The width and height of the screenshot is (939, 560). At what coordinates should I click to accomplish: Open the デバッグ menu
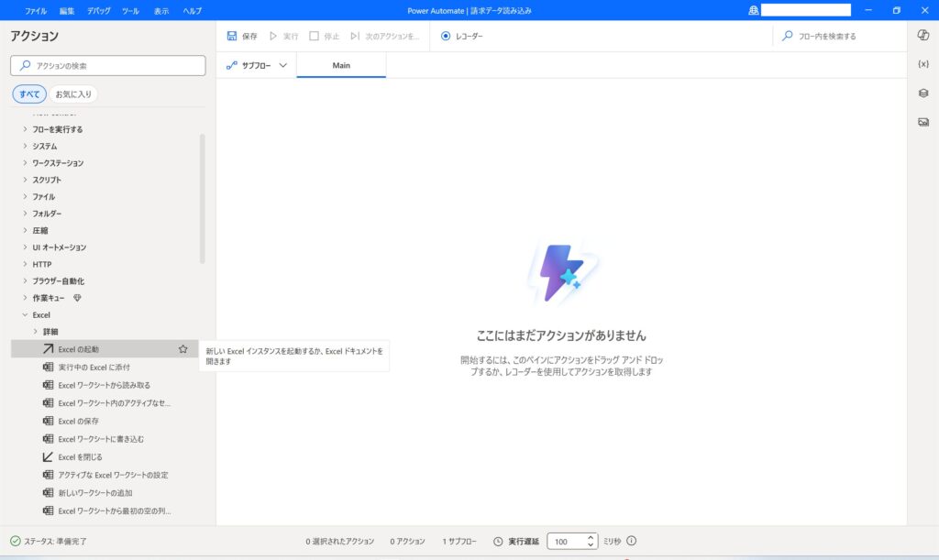tap(99, 11)
